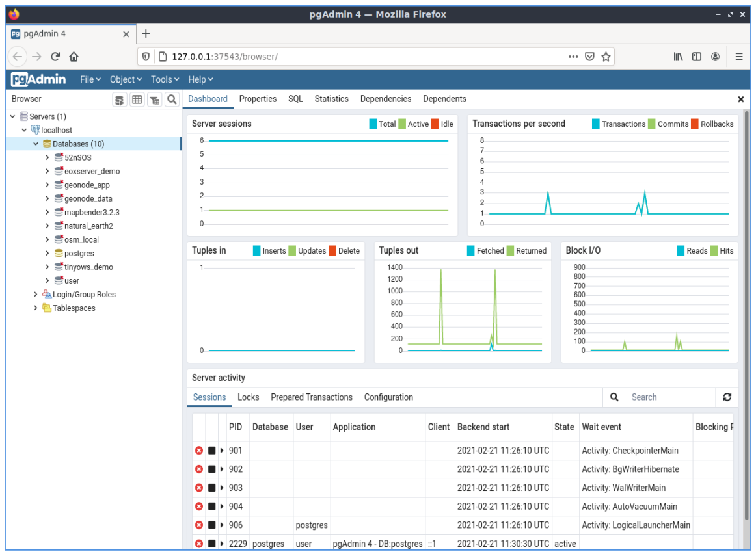The width and height of the screenshot is (756, 554).
Task: Switch to the Statistics tab
Action: click(x=332, y=99)
